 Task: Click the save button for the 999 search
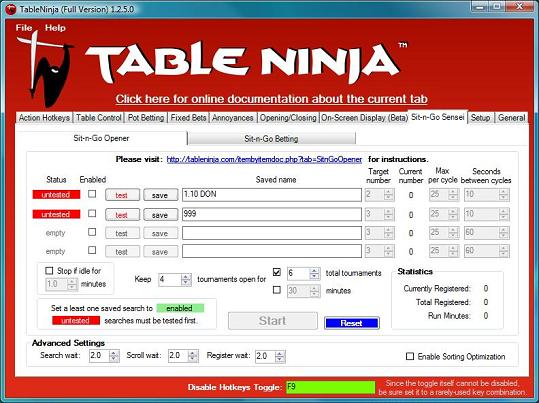click(x=160, y=215)
